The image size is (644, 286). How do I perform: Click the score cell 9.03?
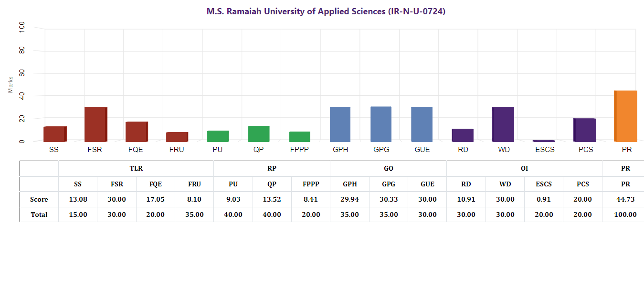coord(233,199)
